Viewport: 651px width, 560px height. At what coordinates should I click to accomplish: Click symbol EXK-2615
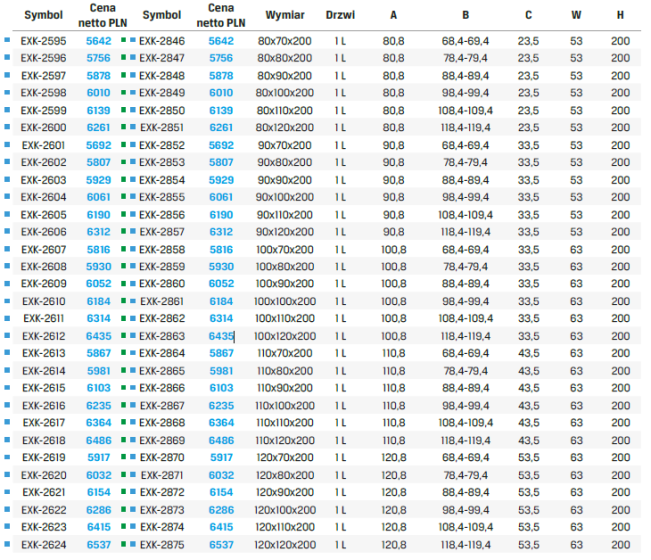point(43,389)
